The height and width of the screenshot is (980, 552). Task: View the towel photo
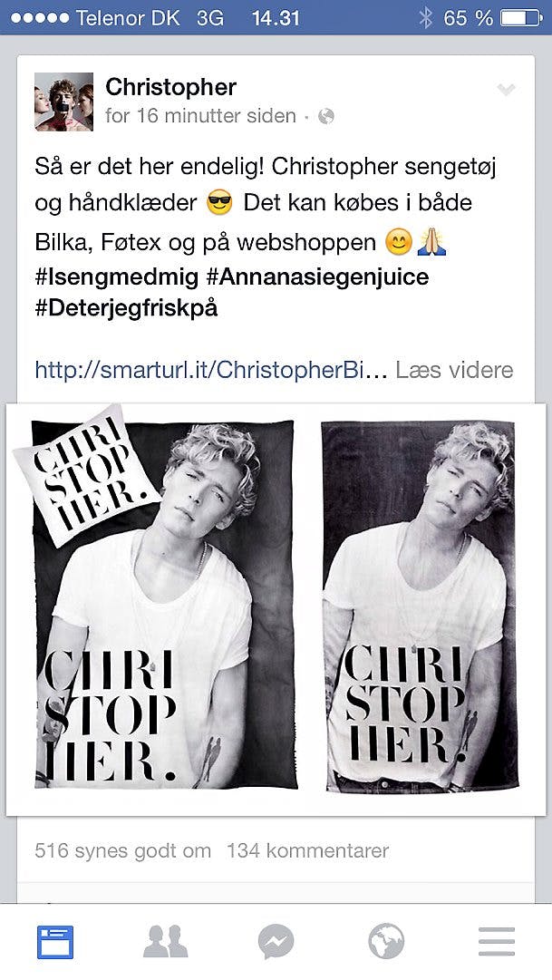(420, 606)
